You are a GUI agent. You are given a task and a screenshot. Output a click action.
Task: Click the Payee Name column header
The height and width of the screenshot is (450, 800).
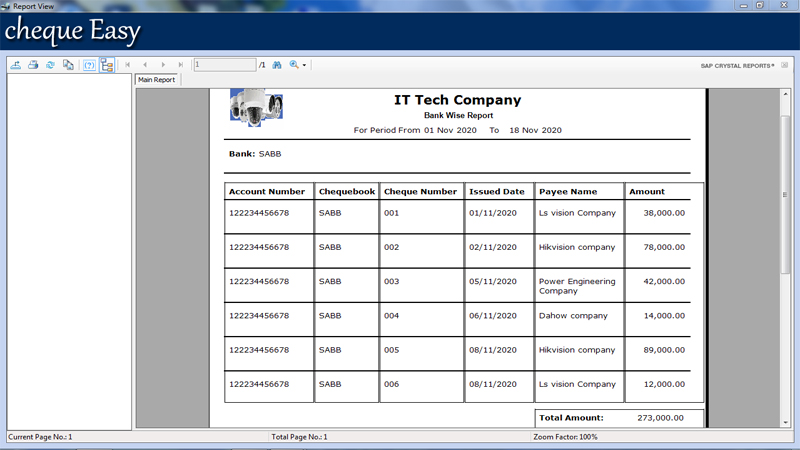click(x=567, y=191)
